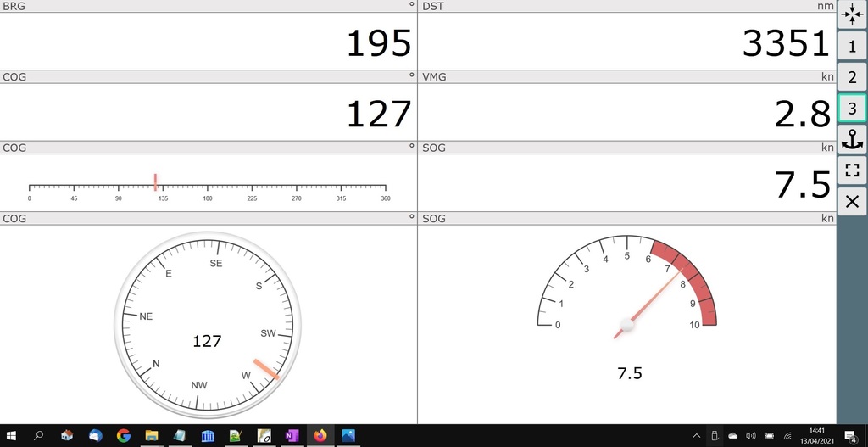Open the notification center
The width and height of the screenshot is (868, 447).
click(x=851, y=436)
